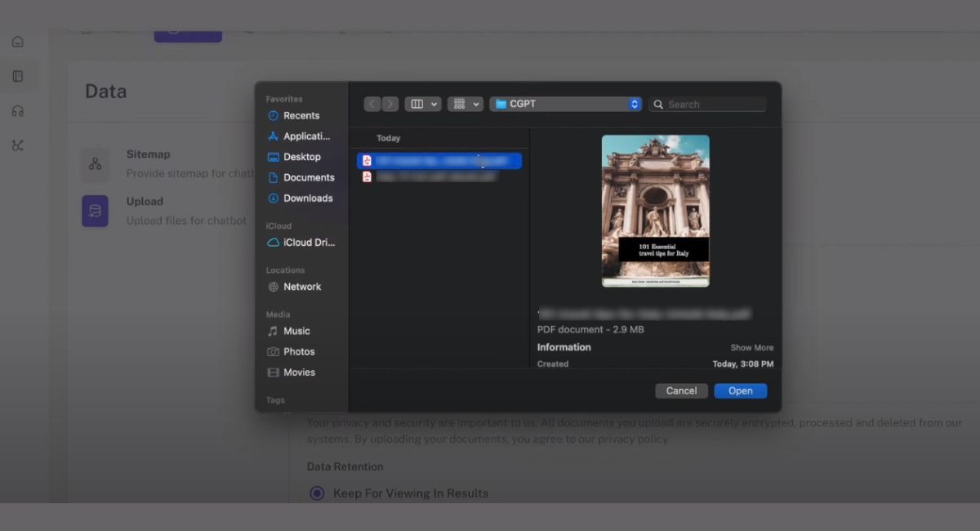Open Documents folder from sidebar
Viewport: 980px width, 531px height.
pyautogui.click(x=308, y=177)
